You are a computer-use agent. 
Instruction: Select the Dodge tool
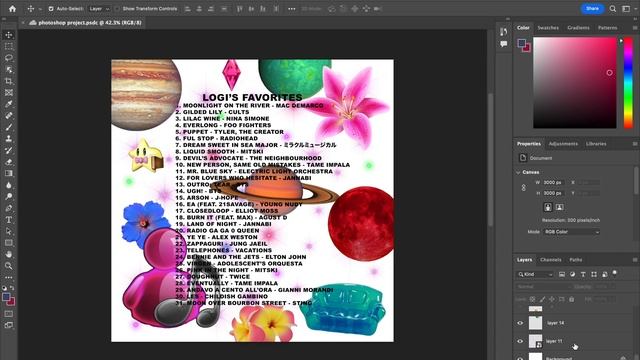pos(9,197)
